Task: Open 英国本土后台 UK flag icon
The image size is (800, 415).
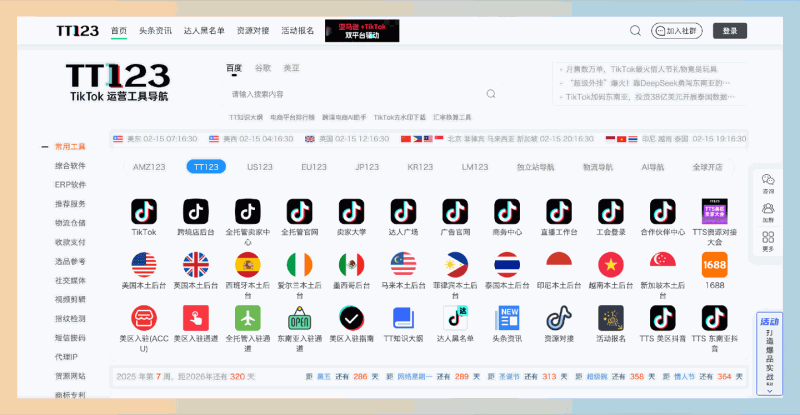Action: [x=196, y=265]
